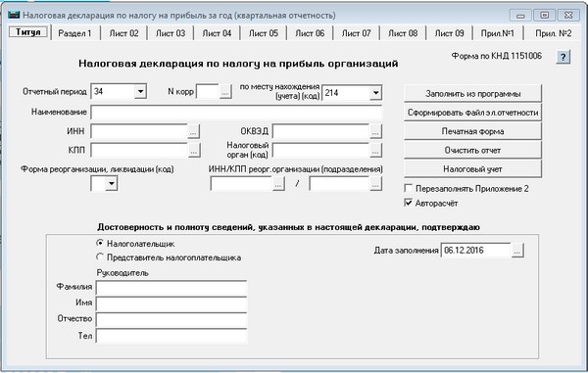
Task: Switch to the Лист 05 tab
Action: 264,33
